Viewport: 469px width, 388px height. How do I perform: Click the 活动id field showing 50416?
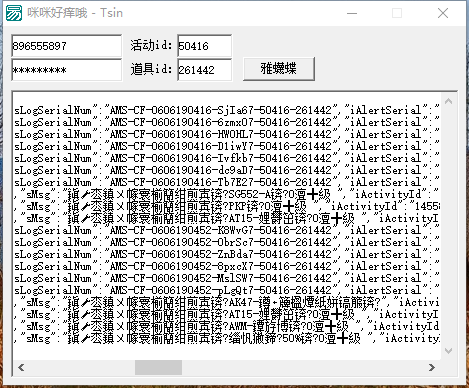tap(204, 46)
